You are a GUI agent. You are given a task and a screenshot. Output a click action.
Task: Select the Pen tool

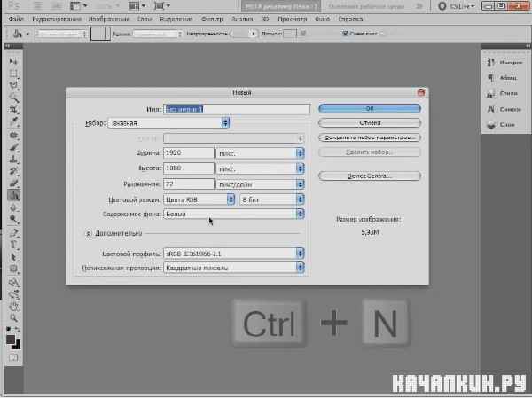13,233
